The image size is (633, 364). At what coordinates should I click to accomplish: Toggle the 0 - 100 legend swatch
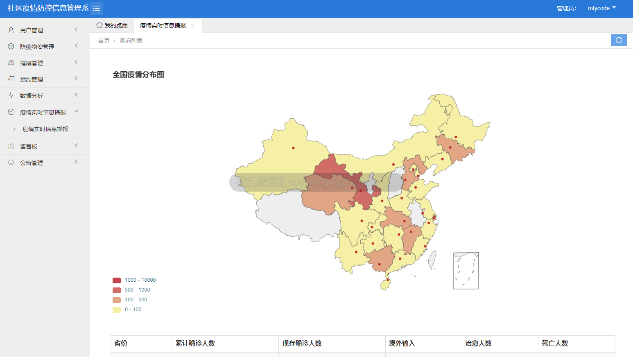tap(117, 310)
